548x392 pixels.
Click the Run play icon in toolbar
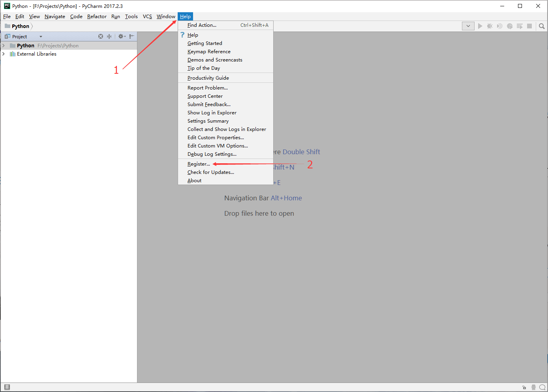pyautogui.click(x=480, y=26)
